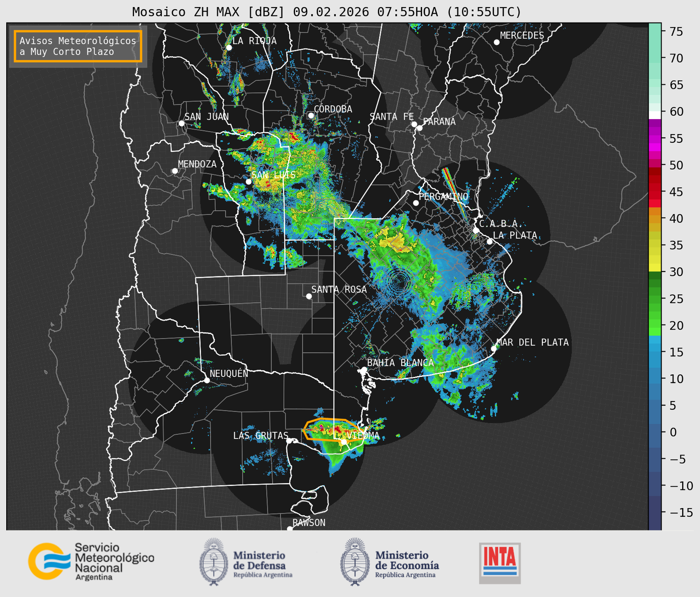Select the Santa Rosa city marker dot
Image resolution: width=700 pixels, height=597 pixels.
point(309,296)
